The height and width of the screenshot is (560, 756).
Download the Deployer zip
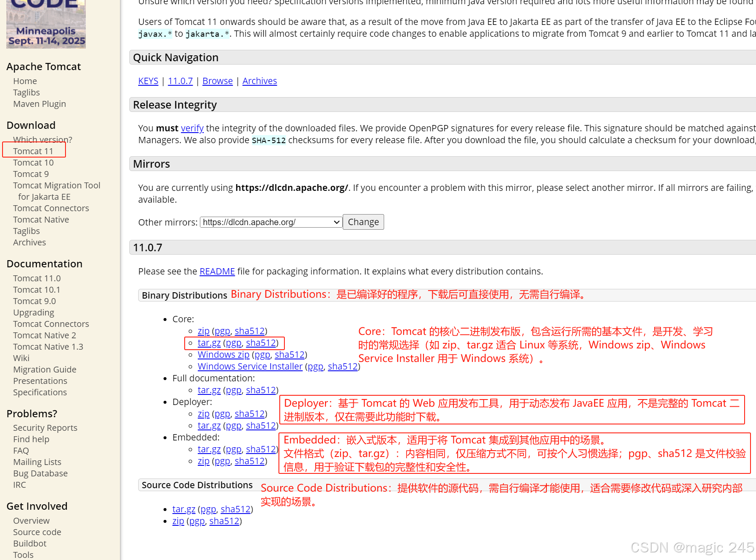(204, 414)
